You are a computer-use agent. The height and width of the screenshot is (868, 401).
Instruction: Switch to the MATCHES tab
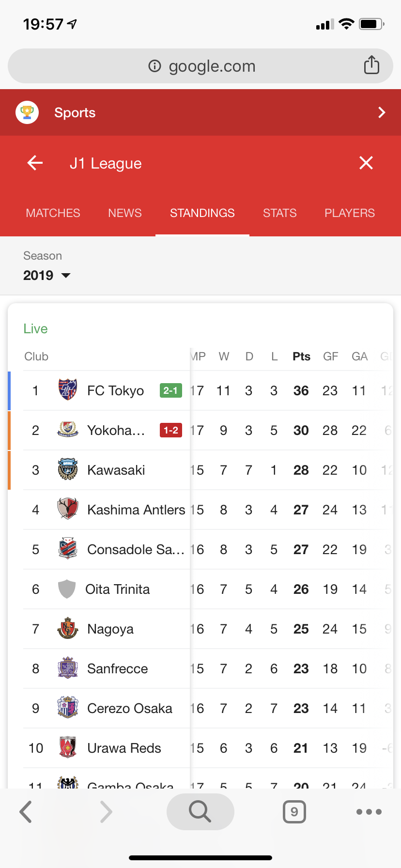tap(53, 213)
